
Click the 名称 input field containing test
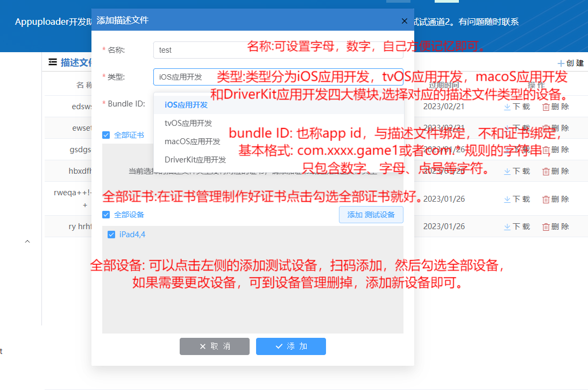click(215, 49)
